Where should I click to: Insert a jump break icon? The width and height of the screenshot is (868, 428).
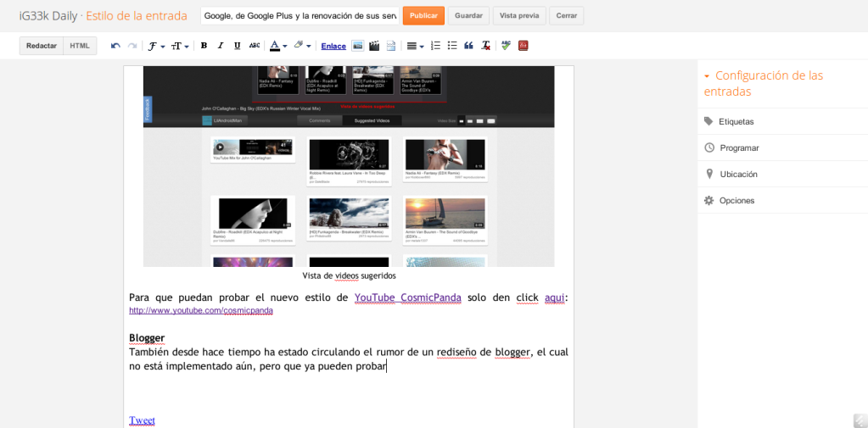(391, 46)
